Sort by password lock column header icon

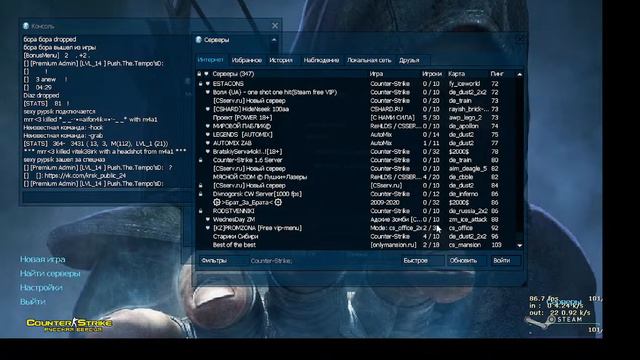[x=199, y=74]
